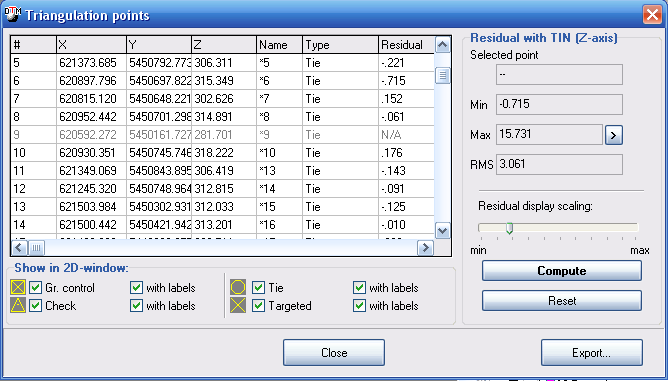Click the Selected point field
The height and width of the screenshot is (381, 668).
(559, 75)
